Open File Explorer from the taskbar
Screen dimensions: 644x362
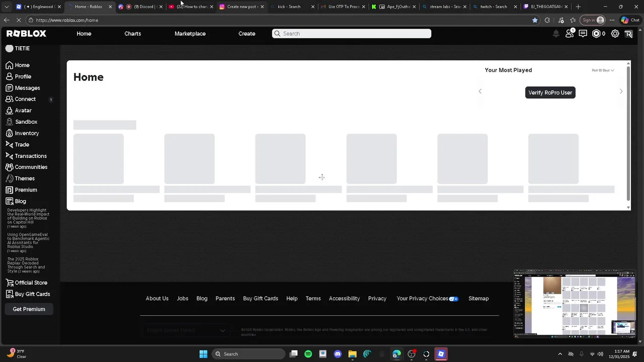(x=352, y=354)
